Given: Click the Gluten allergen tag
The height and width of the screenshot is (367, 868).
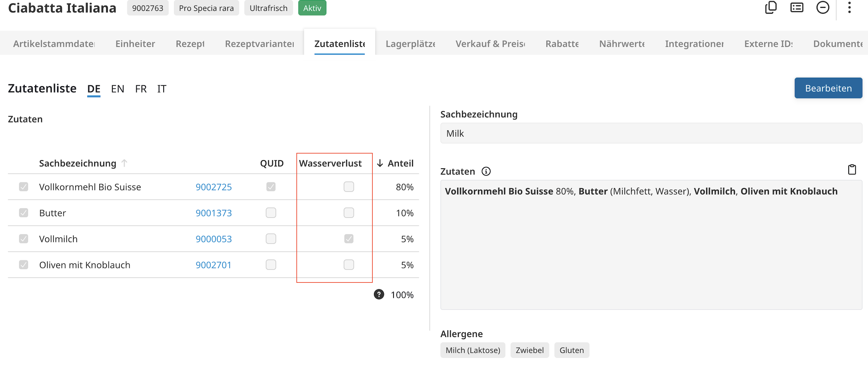Looking at the screenshot, I should click(x=571, y=350).
